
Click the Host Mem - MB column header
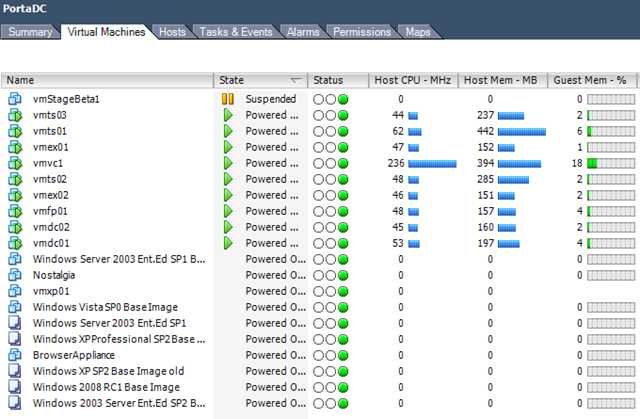point(503,80)
